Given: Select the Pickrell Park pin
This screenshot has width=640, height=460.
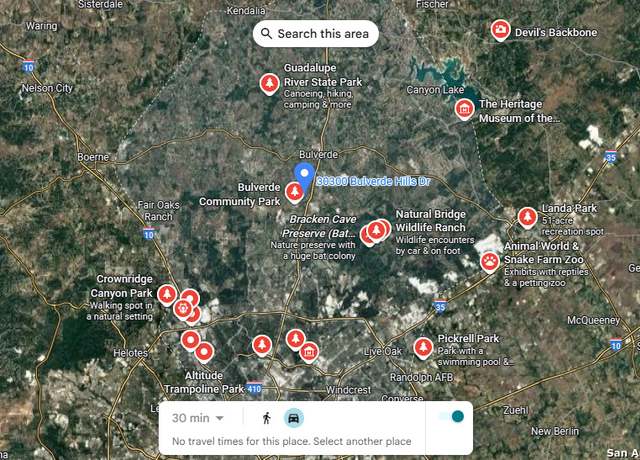Looking at the screenshot, I should click(423, 348).
